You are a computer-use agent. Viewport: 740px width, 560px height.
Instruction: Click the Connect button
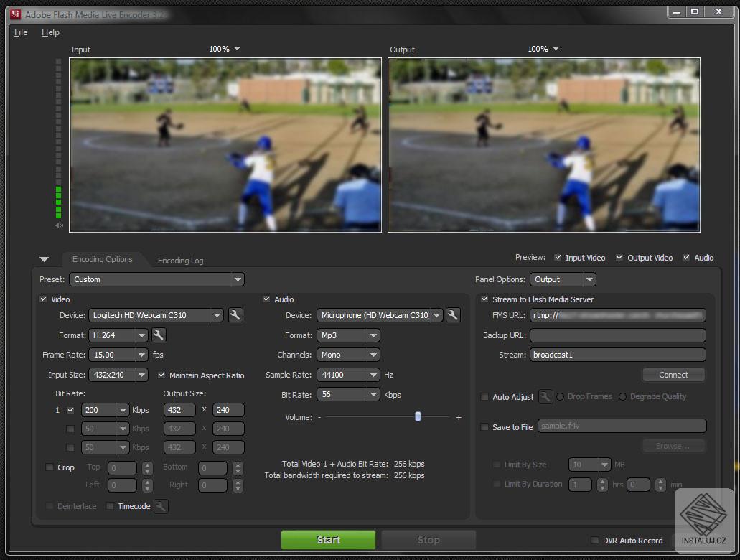tap(673, 374)
